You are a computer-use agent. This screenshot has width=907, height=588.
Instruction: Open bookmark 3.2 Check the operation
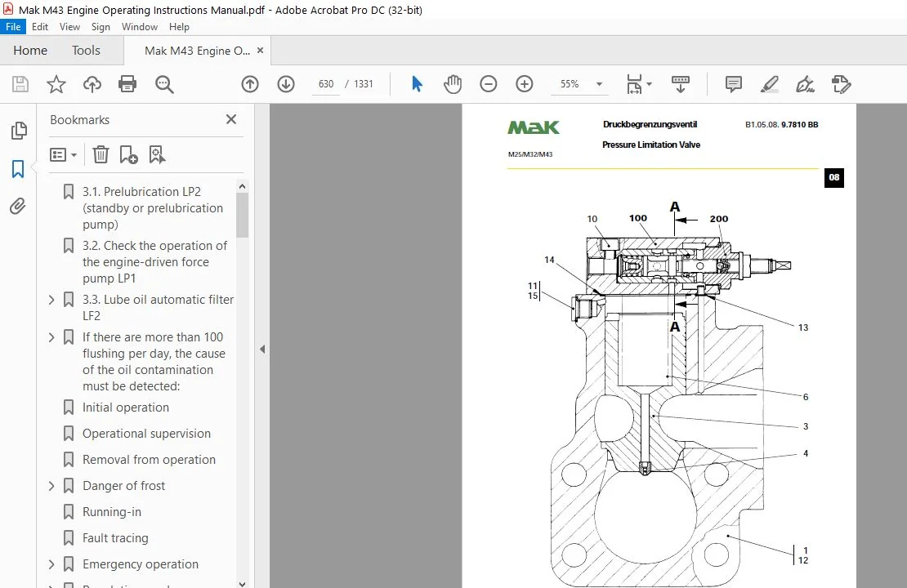pyautogui.click(x=155, y=262)
